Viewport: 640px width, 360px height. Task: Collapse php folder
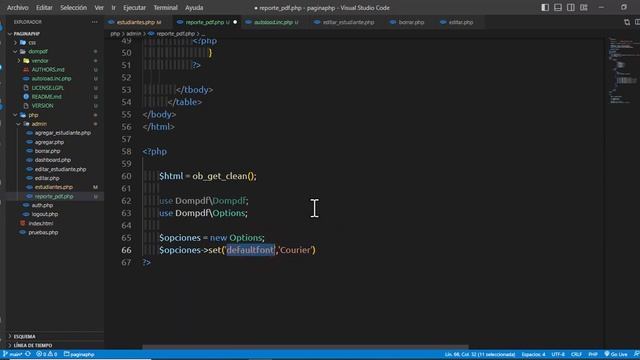[x=16, y=115]
